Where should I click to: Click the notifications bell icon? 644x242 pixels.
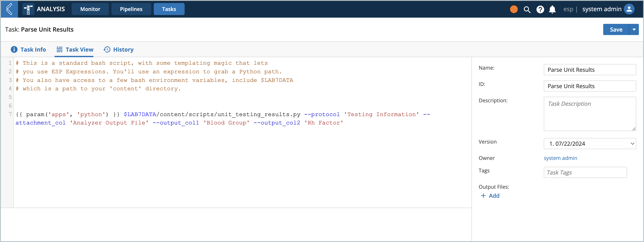click(x=553, y=9)
